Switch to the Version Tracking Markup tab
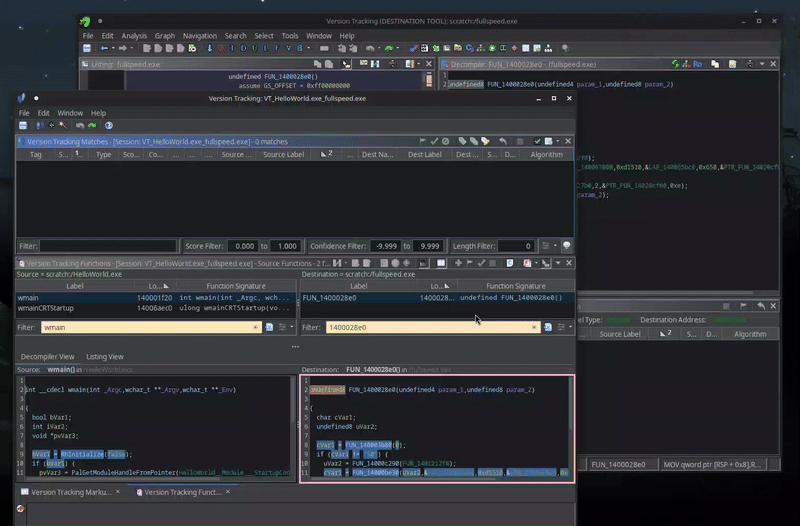Screen dimensions: 800x526 point(71,492)
